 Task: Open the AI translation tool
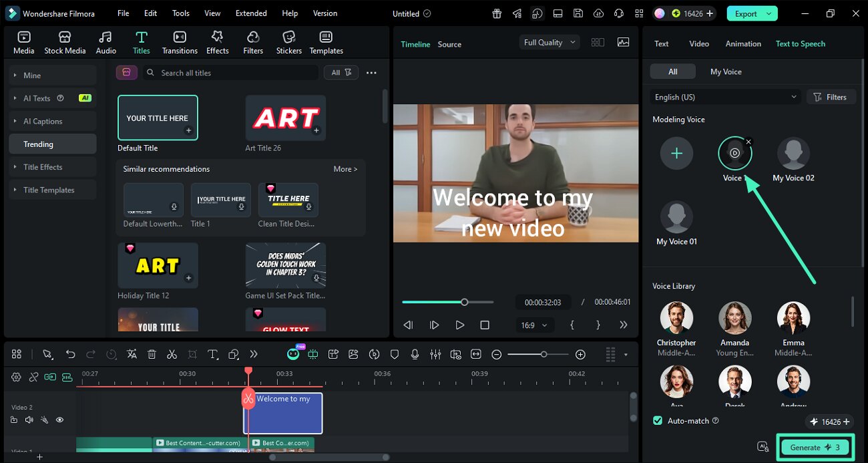(x=132, y=354)
